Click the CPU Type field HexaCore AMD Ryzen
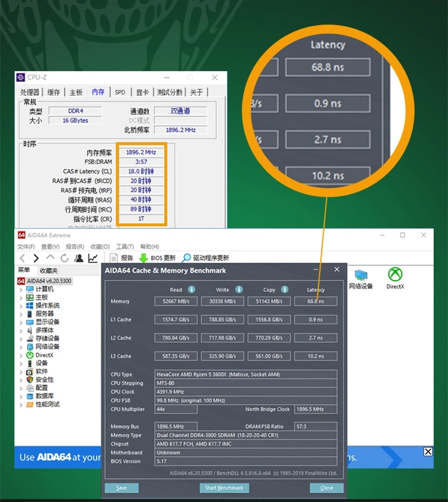The height and width of the screenshot is (502, 448). click(246, 374)
